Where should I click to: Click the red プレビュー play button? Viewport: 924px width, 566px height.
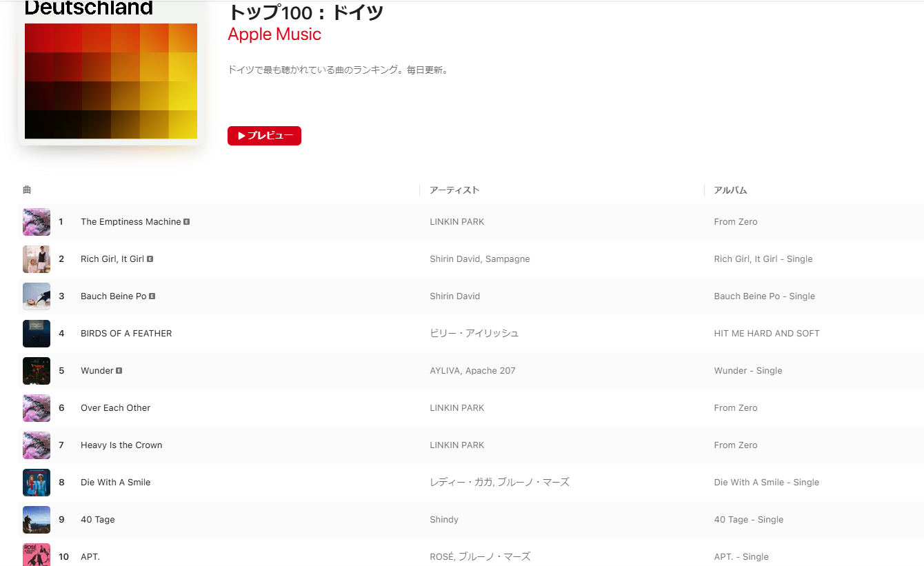coord(264,136)
